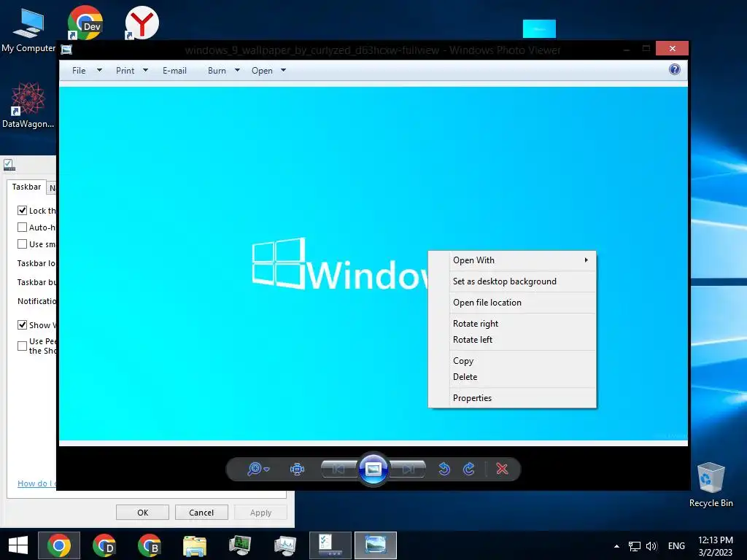
Task: Open Yandex browser desktop shortcut
Action: click(142, 23)
